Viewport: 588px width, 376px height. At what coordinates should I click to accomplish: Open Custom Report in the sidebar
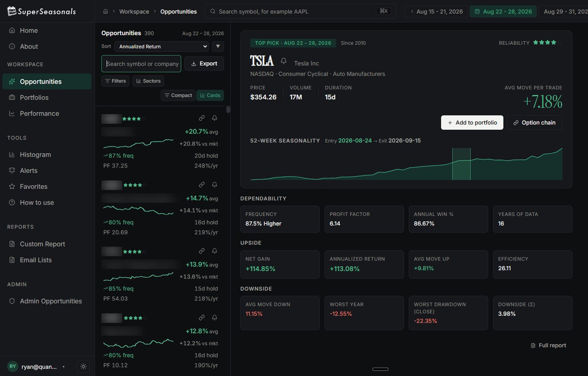[47, 244]
